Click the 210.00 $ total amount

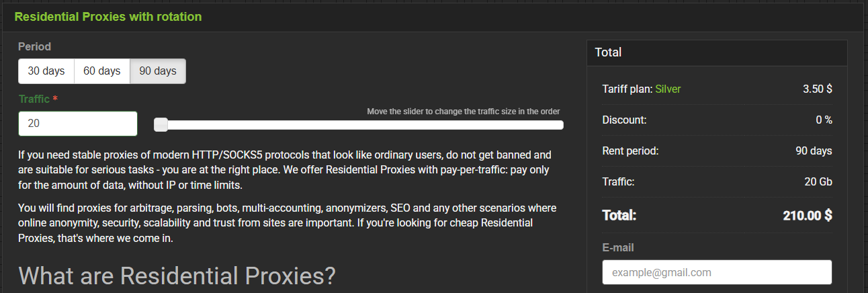pos(808,216)
